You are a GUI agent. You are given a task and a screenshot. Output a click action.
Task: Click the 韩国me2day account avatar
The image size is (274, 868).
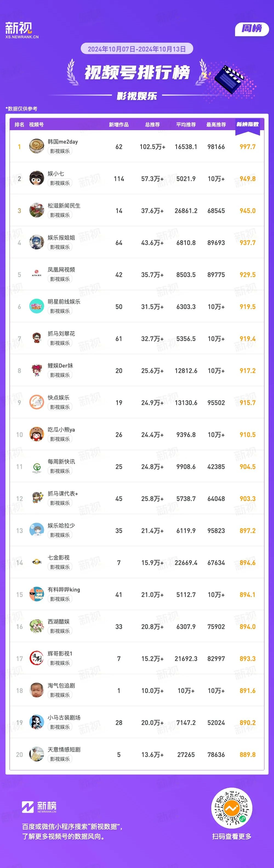[x=36, y=146]
